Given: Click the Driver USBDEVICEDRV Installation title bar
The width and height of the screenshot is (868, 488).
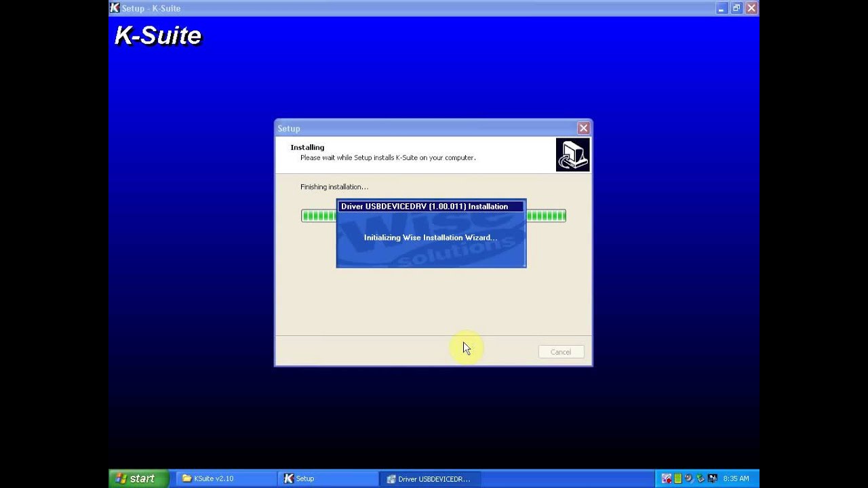Looking at the screenshot, I should tap(431, 206).
